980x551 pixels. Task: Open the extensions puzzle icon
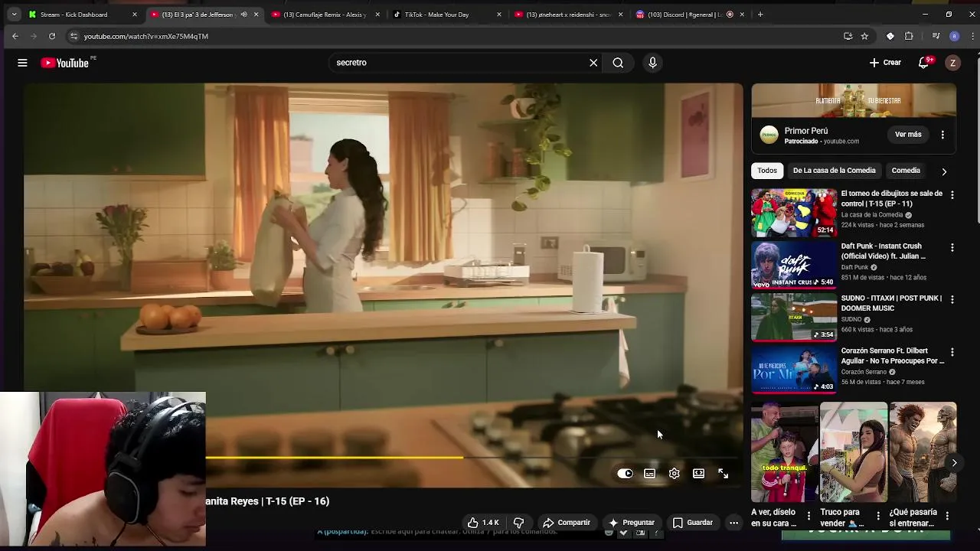click(x=909, y=36)
